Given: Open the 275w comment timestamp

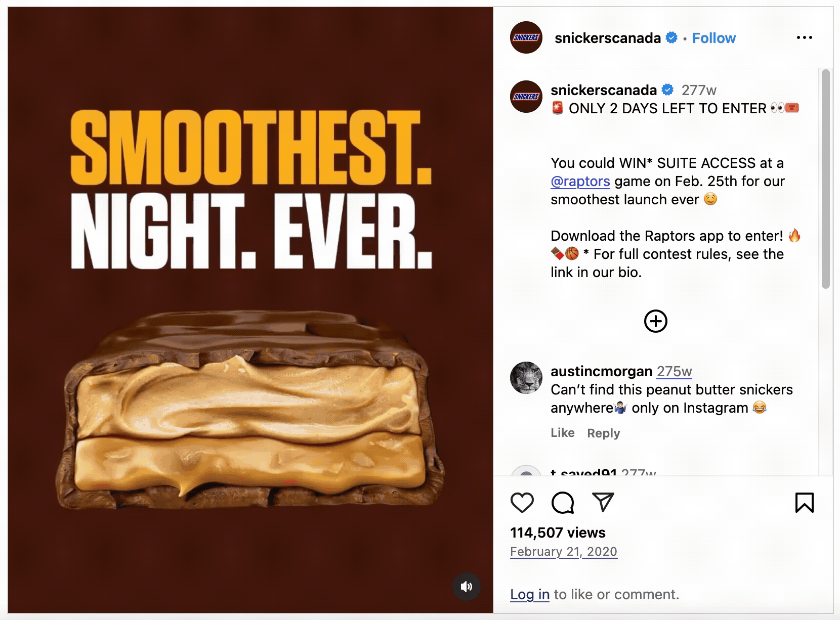Looking at the screenshot, I should point(674,371).
